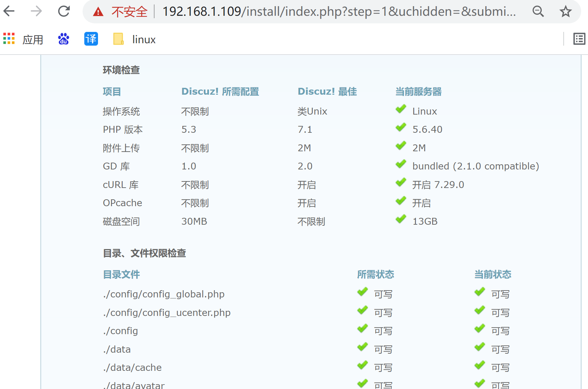
Task: Reload the current page
Action: 64,11
